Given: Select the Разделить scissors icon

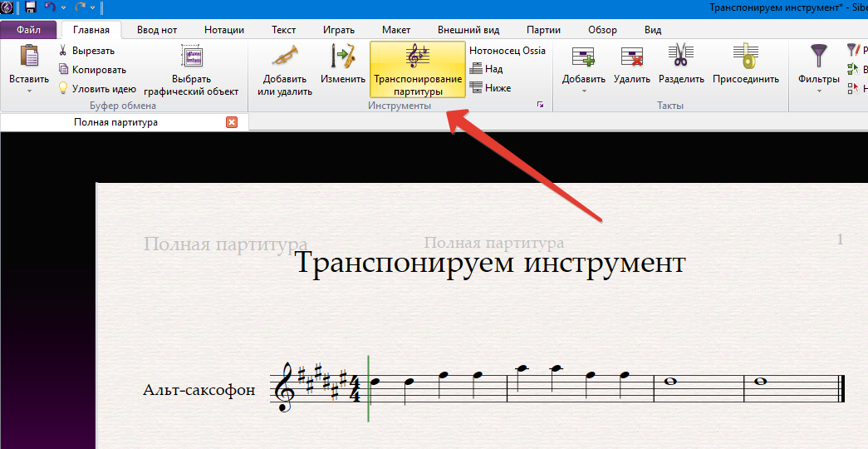Looking at the screenshot, I should coord(681,57).
